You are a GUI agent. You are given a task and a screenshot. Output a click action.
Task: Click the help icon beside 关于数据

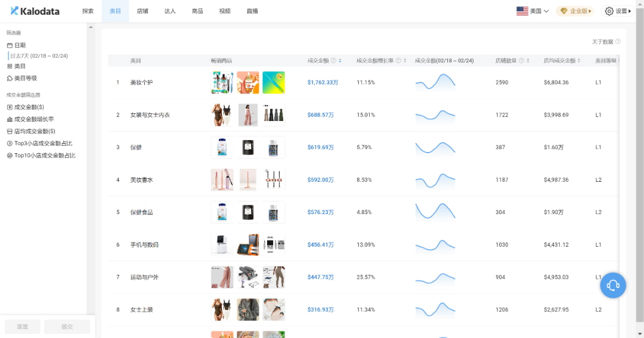(x=618, y=42)
